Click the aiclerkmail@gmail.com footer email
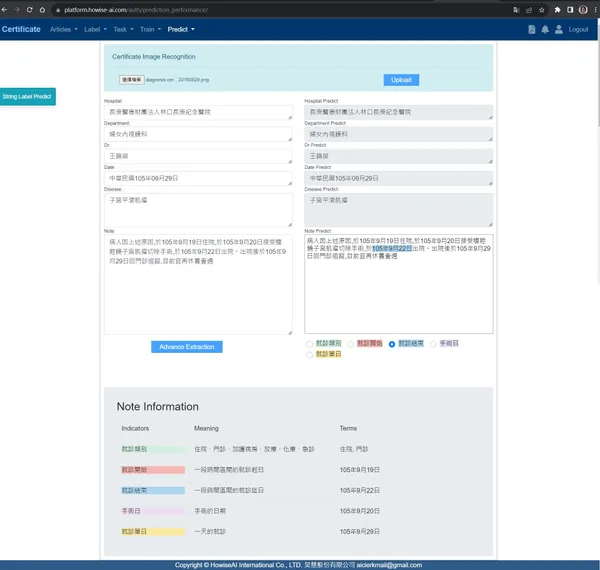 pyautogui.click(x=389, y=565)
